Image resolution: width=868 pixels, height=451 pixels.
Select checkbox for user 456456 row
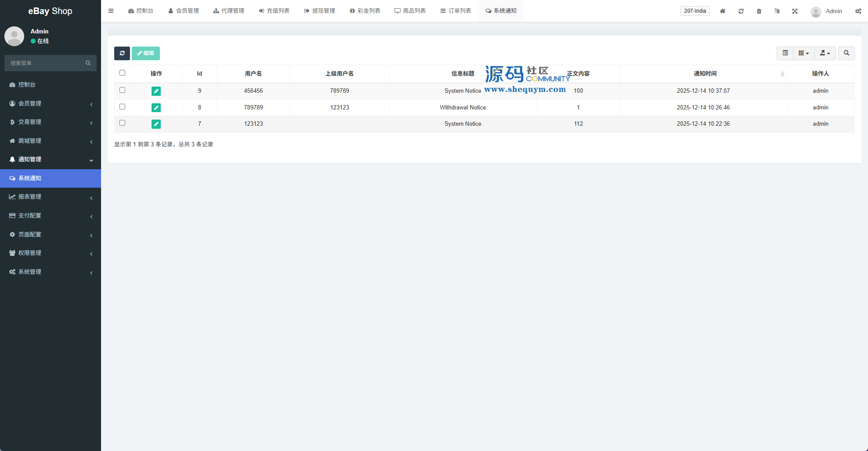(123, 90)
